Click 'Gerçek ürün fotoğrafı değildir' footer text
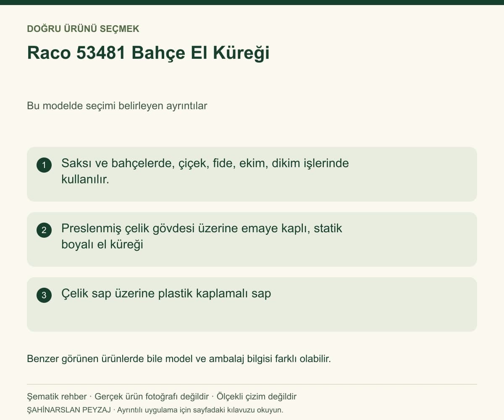504x420 pixels. click(152, 396)
